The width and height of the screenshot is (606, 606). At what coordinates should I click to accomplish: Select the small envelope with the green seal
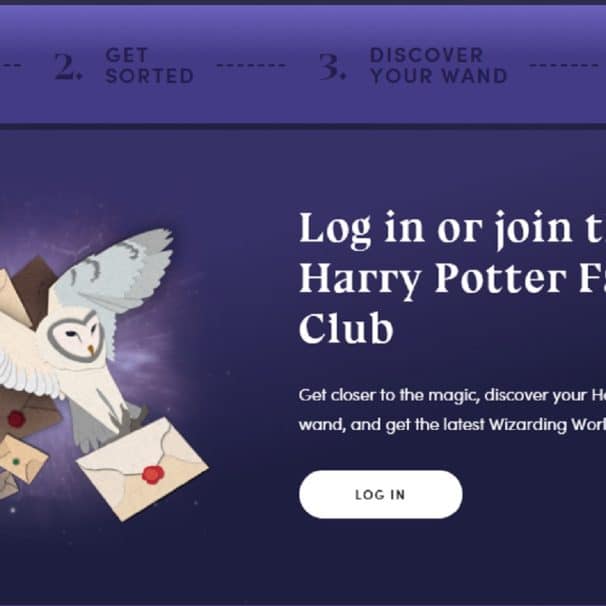(x=21, y=458)
